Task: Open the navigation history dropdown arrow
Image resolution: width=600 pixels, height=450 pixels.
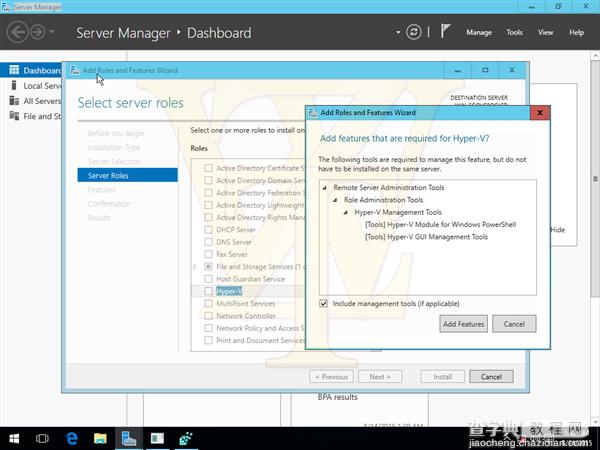Action: [x=52, y=32]
